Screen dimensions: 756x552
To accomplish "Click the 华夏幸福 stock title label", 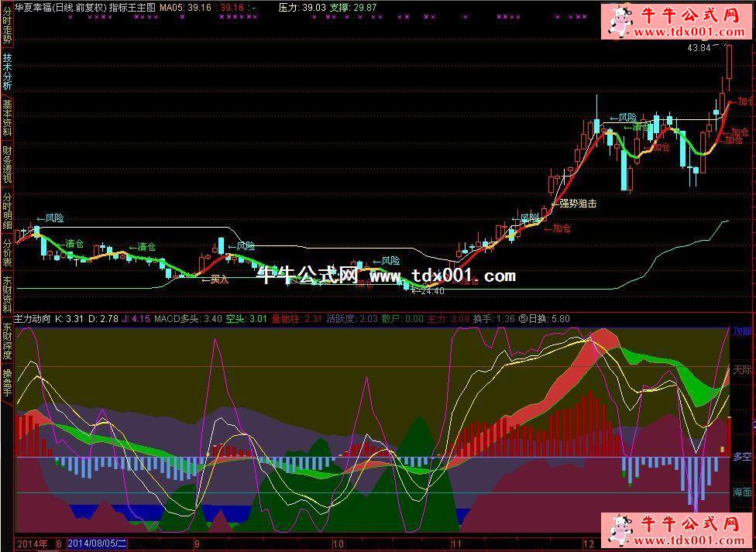I will [x=33, y=6].
